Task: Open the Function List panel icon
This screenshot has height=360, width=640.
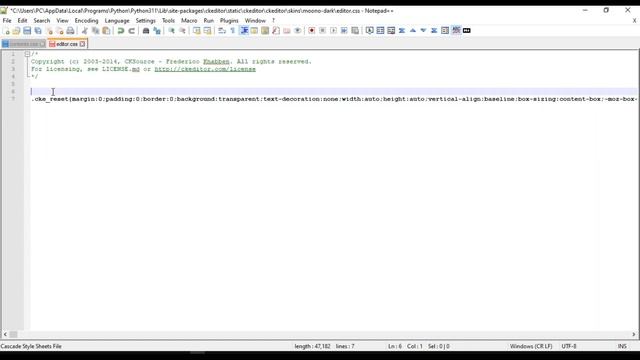Action: 276,31
